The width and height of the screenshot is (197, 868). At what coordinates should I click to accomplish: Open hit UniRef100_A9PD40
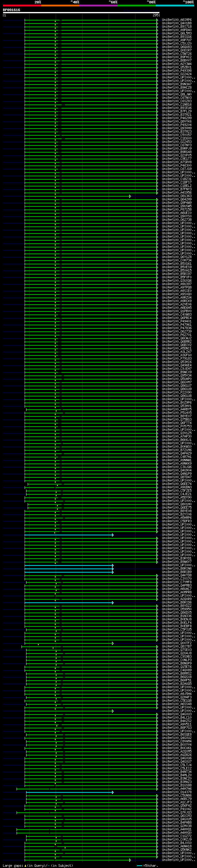[x=177, y=30]
